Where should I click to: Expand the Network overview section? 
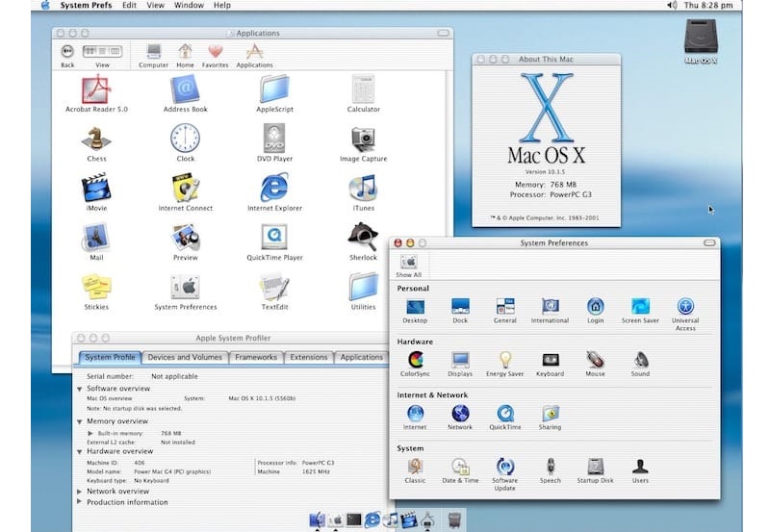pos(80,492)
